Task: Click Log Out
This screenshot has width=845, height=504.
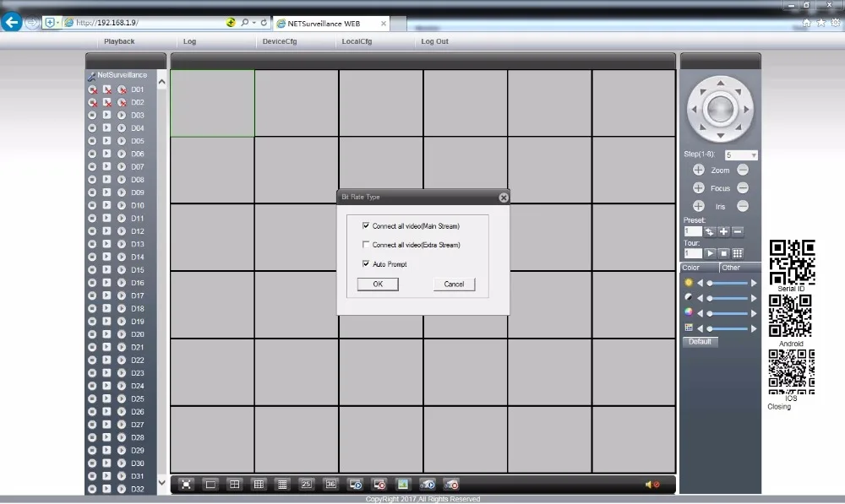Action: (x=434, y=41)
